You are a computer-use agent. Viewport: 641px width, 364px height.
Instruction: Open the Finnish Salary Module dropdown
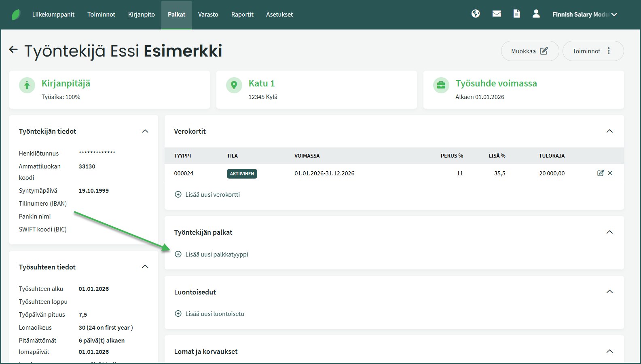(584, 15)
